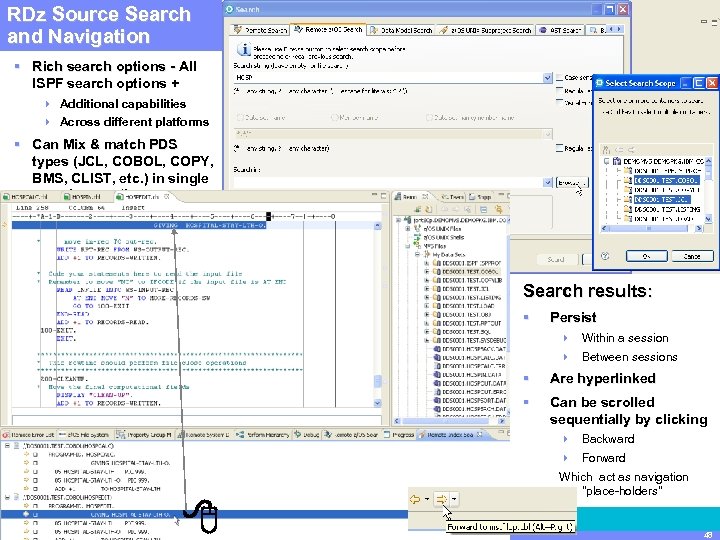Select DDS0001.TEST.SQL in Remote Systems tree

pos(466,332)
